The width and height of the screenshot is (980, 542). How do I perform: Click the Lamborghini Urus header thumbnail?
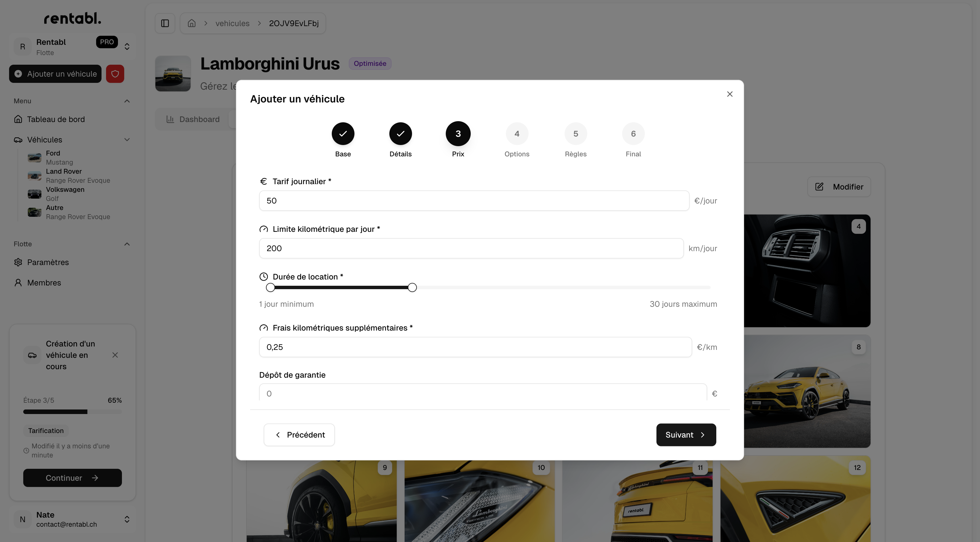click(173, 73)
